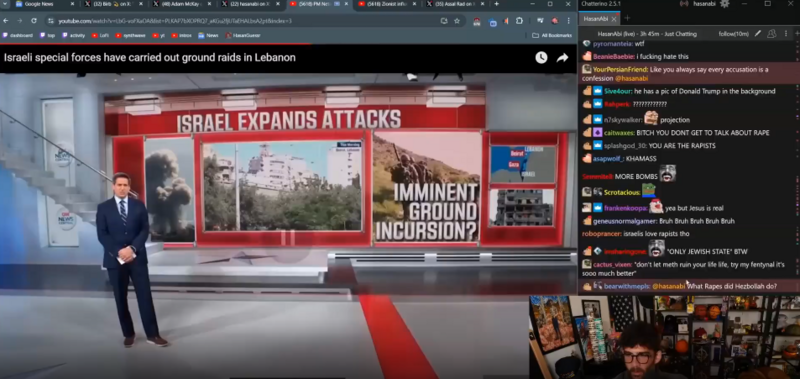
Task: Click username frankenkoopa in chat
Action: click(626, 208)
